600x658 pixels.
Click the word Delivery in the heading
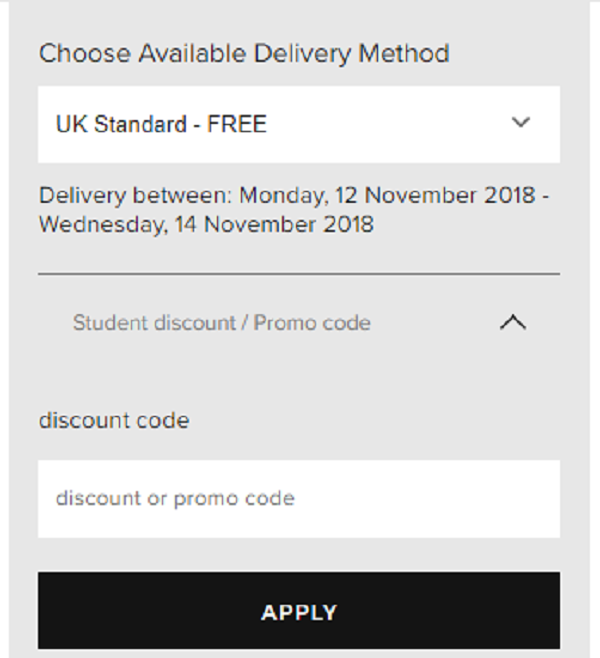302,54
